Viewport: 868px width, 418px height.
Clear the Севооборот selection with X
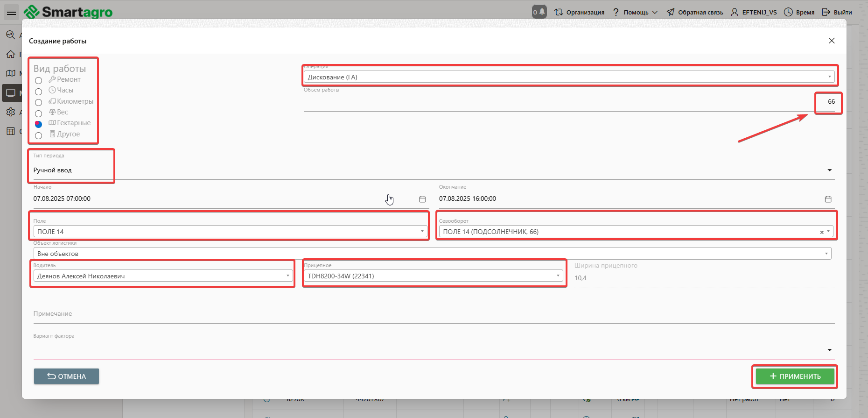pyautogui.click(x=822, y=232)
